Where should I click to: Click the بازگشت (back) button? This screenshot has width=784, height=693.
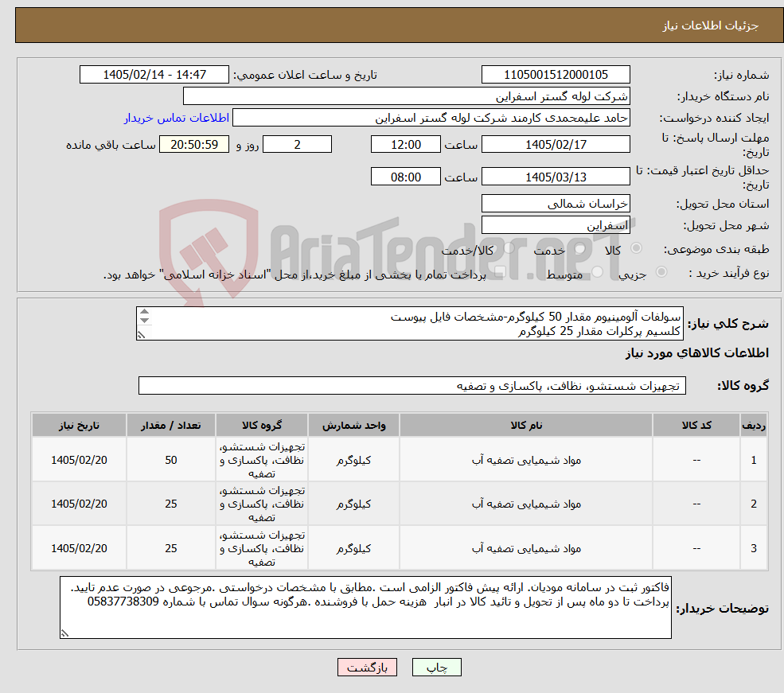367,668
